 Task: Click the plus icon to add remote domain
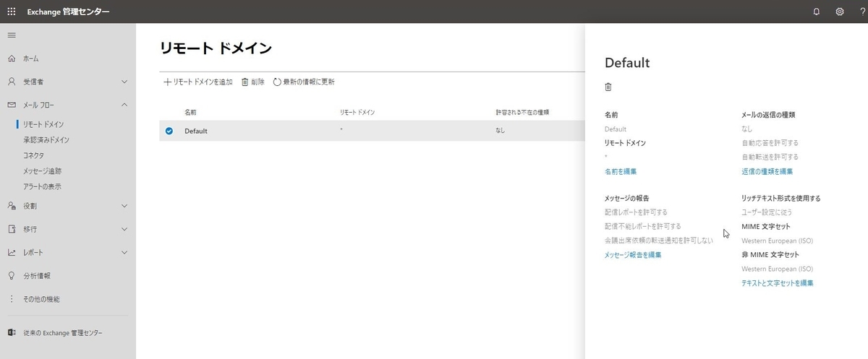click(168, 82)
